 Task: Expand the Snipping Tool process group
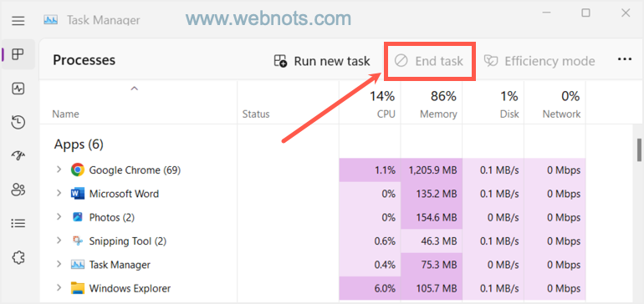click(59, 241)
